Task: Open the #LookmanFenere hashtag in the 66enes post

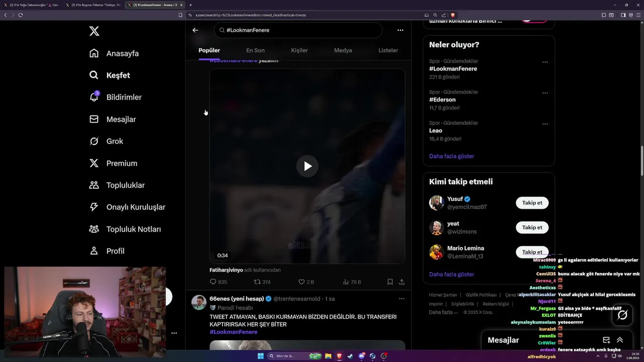Action: pos(233,332)
